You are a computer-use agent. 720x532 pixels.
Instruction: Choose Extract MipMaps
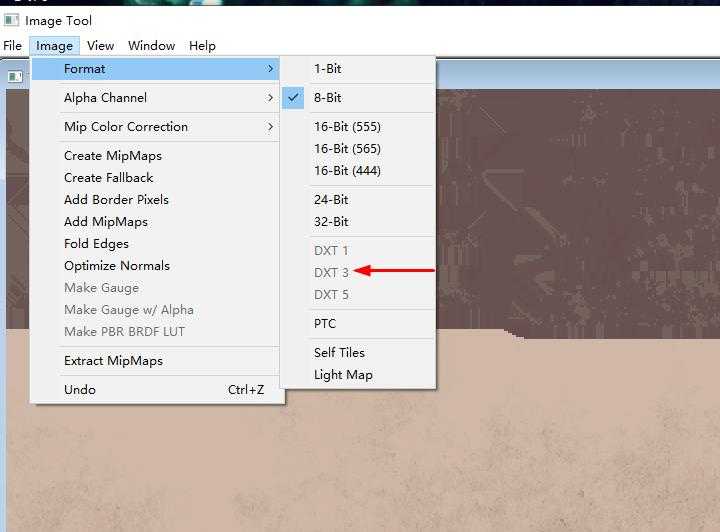pyautogui.click(x=155, y=361)
